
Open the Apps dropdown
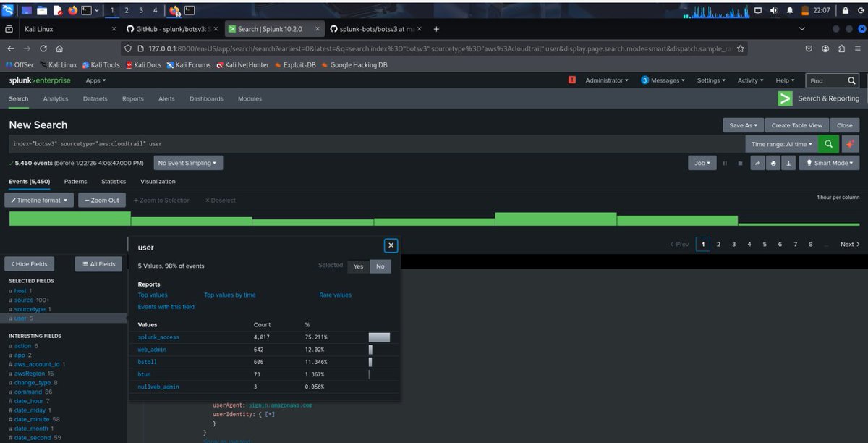coord(95,80)
